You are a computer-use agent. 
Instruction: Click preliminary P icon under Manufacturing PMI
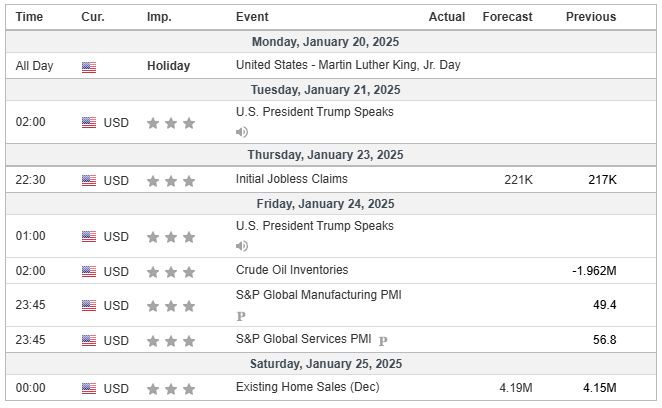click(241, 315)
